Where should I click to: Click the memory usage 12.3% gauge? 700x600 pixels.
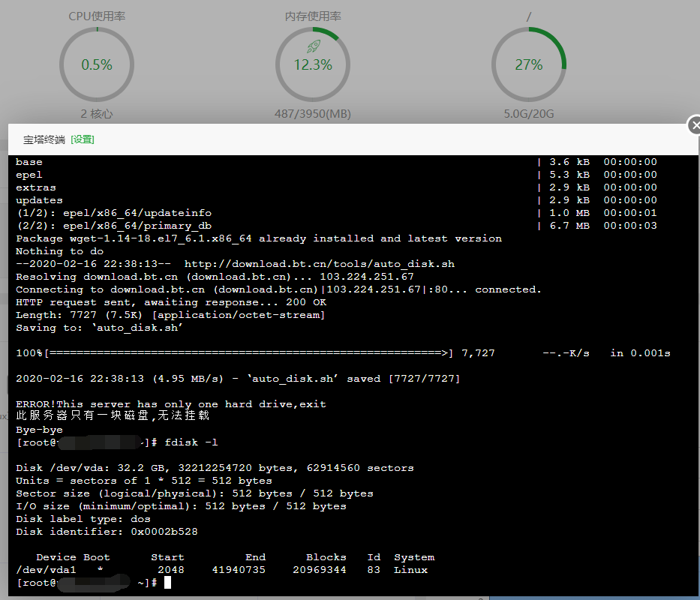pyautogui.click(x=313, y=64)
